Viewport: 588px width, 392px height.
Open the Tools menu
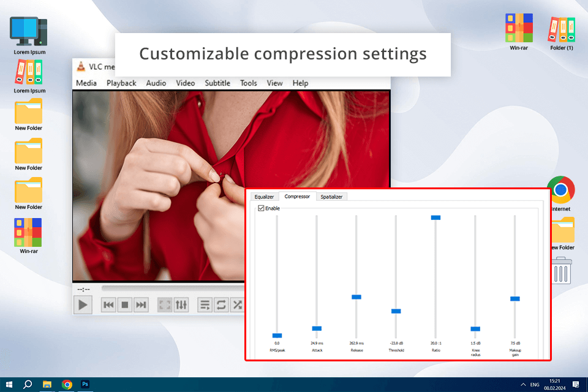tap(249, 83)
